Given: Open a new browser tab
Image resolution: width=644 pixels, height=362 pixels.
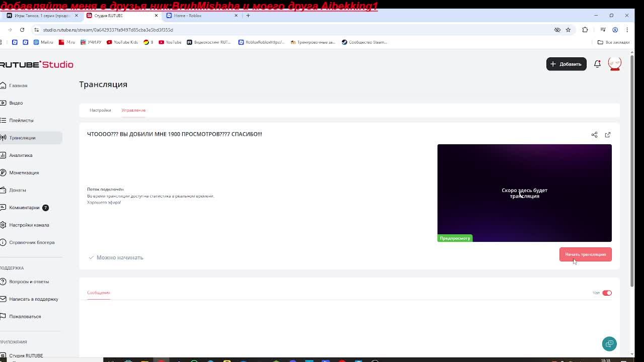Looking at the screenshot, I should click(248, 16).
